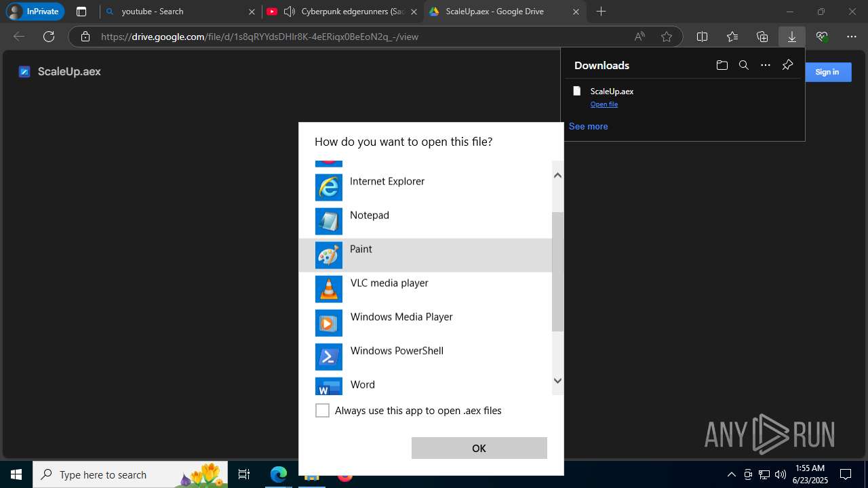Click the taskbar search box

pyautogui.click(x=130, y=474)
